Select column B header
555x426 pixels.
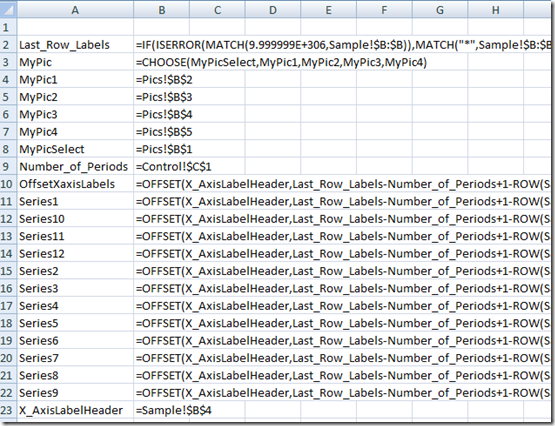[161, 10]
